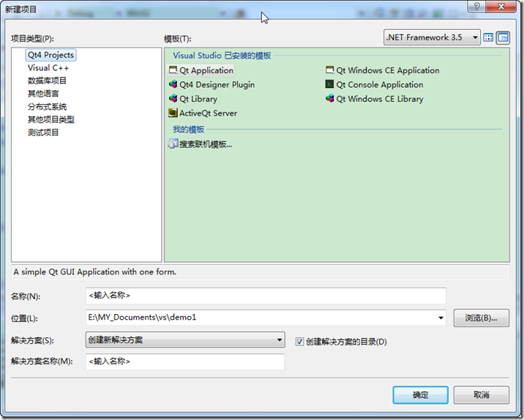Switch templates to small icons view

[x=503, y=38]
